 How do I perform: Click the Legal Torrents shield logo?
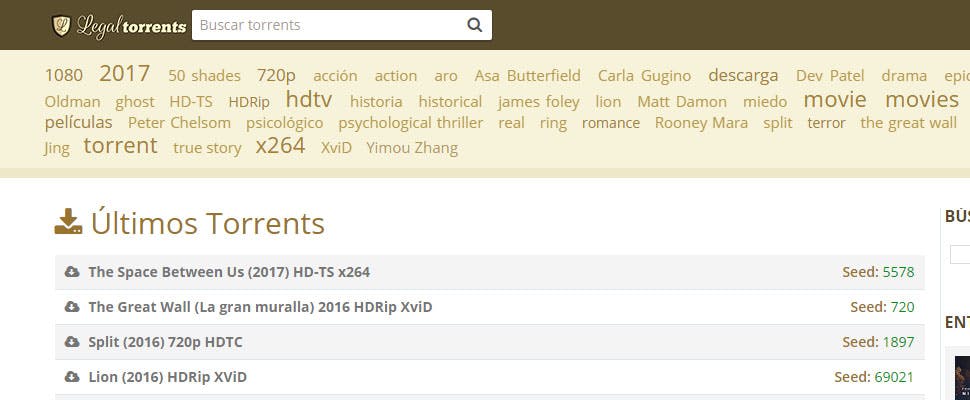tap(62, 26)
